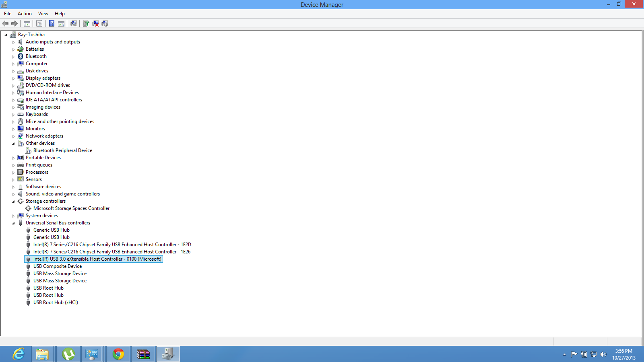Select Mice and other pointing devices

tap(60, 121)
